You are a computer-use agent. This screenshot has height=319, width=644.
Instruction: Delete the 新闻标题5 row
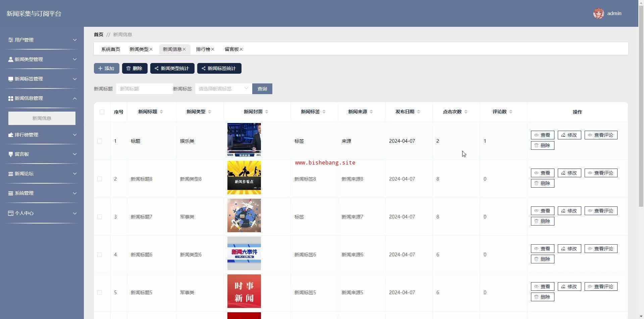click(x=543, y=297)
